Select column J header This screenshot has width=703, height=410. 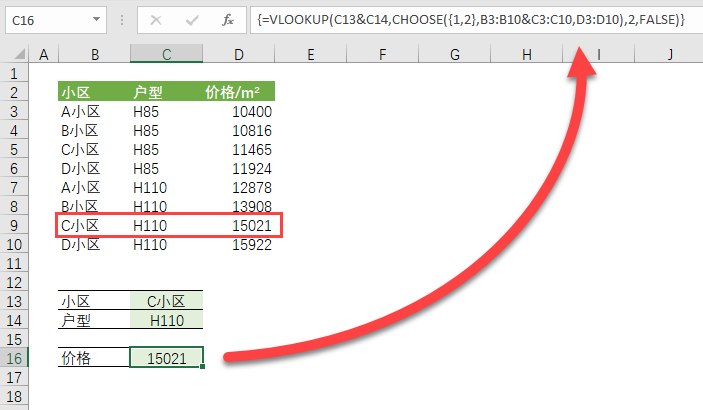click(670, 54)
